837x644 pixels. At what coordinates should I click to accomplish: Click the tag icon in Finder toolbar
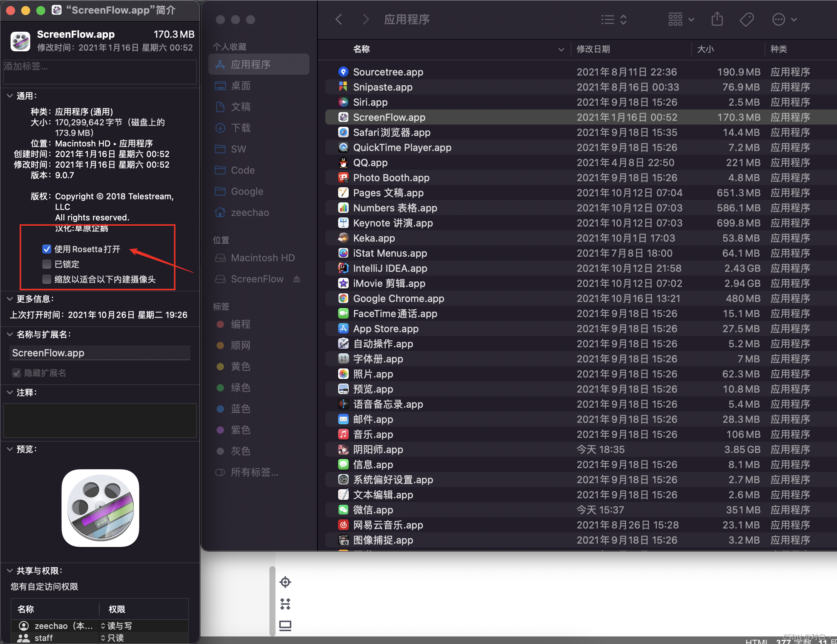(746, 19)
